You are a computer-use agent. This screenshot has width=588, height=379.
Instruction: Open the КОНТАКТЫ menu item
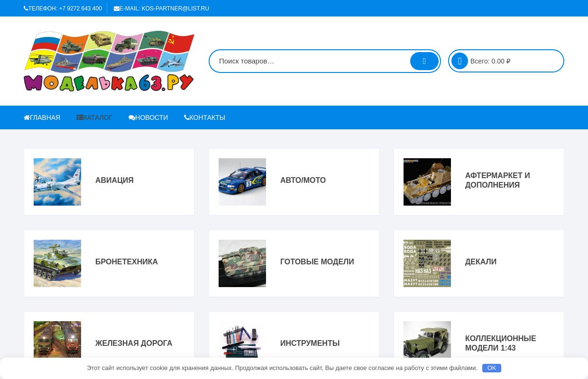[204, 117]
